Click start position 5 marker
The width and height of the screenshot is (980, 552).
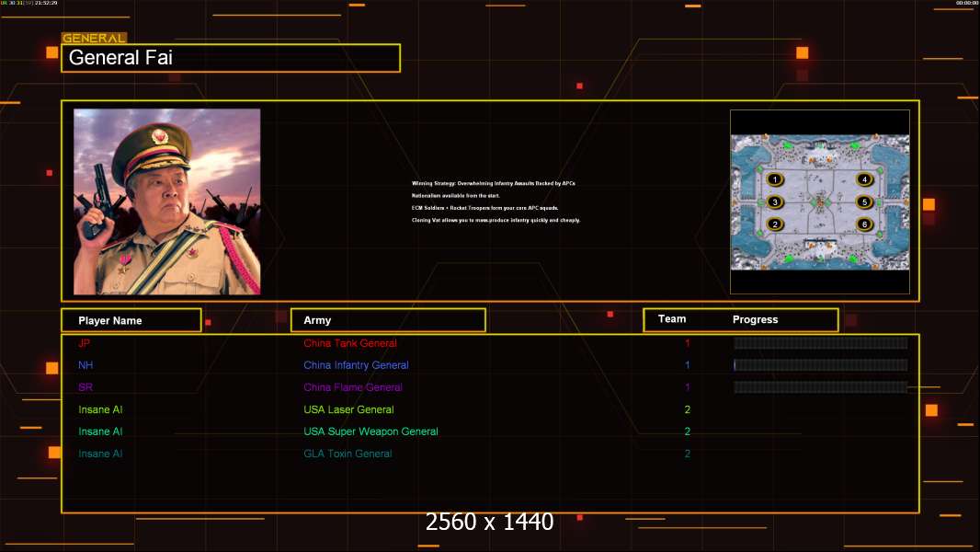click(863, 201)
